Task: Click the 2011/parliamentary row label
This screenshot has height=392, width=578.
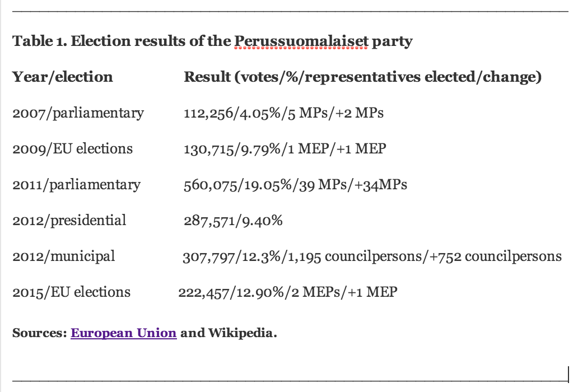Action: pyautogui.click(x=76, y=185)
